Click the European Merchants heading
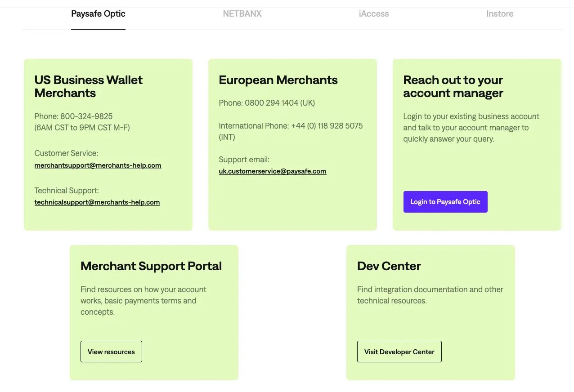 [278, 80]
